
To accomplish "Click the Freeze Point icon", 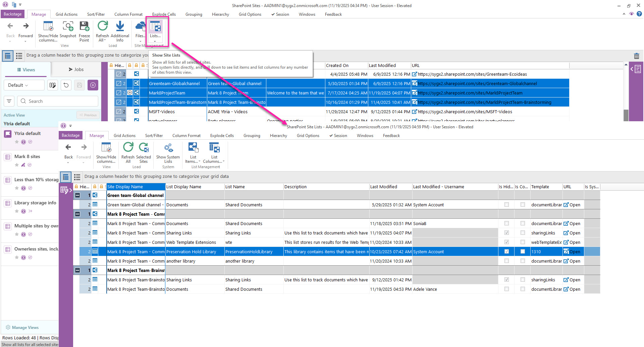I will click(84, 26).
